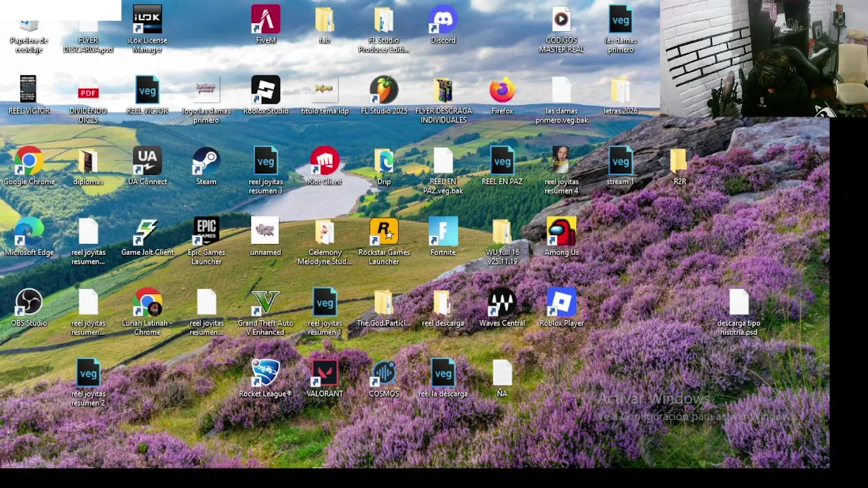Select the titulo tema ldp file
The height and width of the screenshot is (488, 868).
[x=325, y=90]
